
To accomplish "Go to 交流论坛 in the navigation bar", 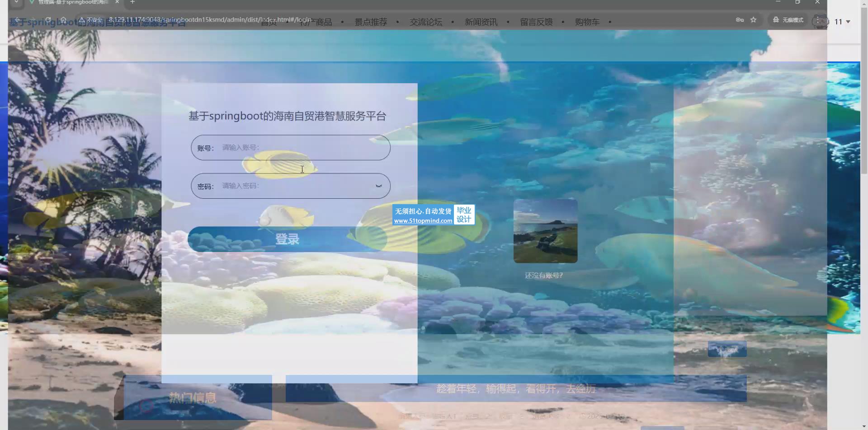I will tap(425, 22).
